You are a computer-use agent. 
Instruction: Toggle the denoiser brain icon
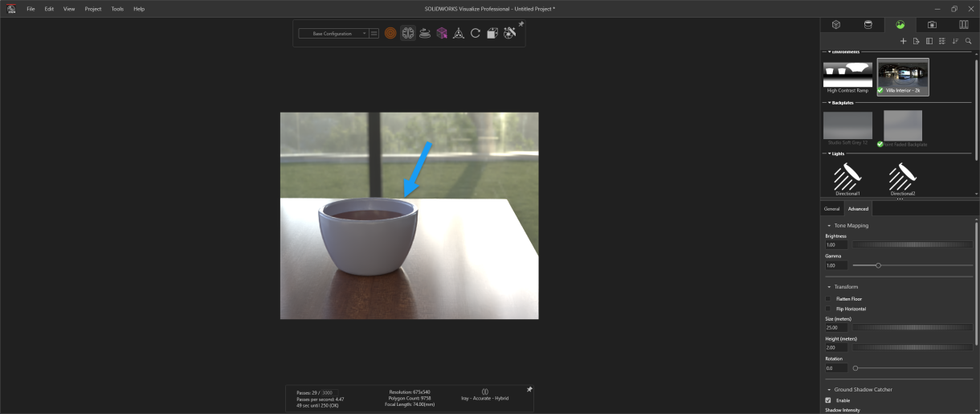[408, 34]
